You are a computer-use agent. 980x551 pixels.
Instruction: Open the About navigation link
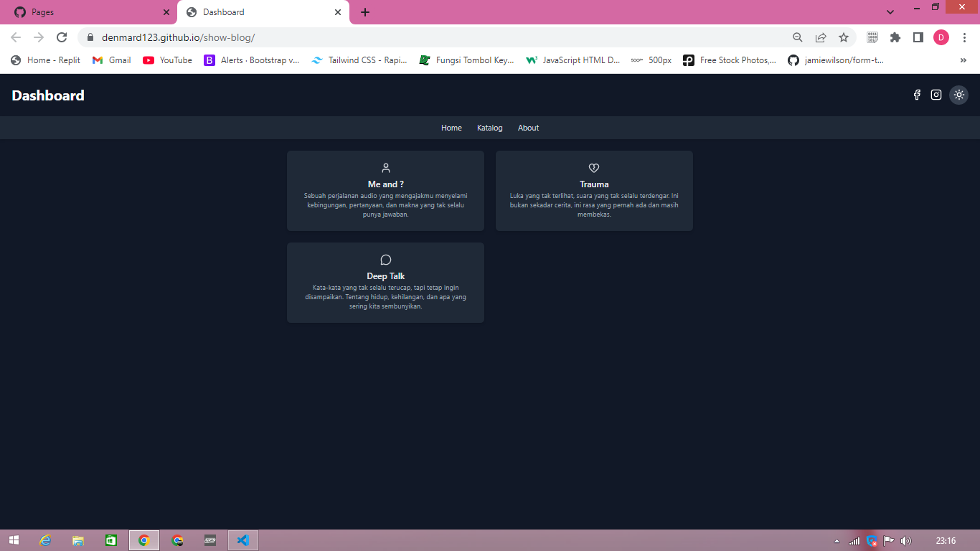point(528,128)
